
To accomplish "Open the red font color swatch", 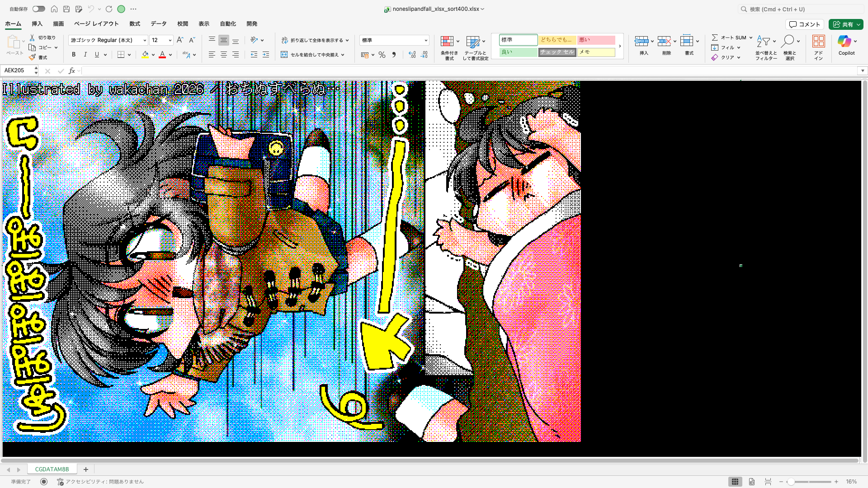I will point(162,54).
